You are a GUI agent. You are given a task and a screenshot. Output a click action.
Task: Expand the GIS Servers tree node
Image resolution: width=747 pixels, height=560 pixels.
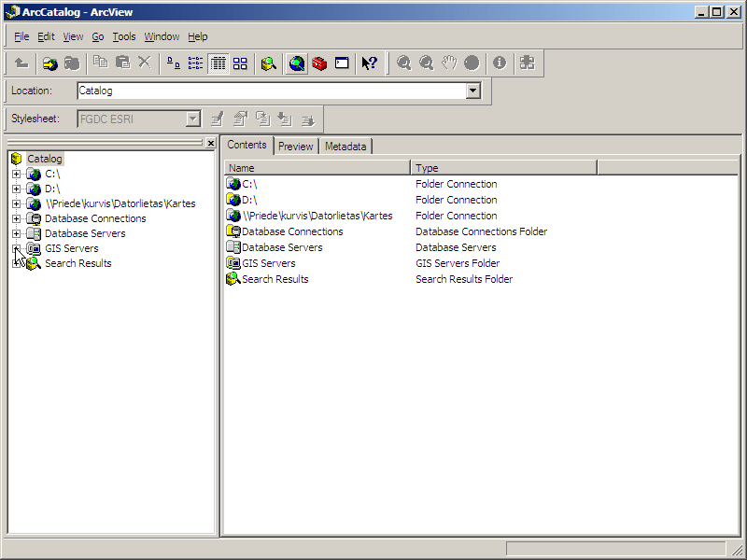pyautogui.click(x=17, y=248)
